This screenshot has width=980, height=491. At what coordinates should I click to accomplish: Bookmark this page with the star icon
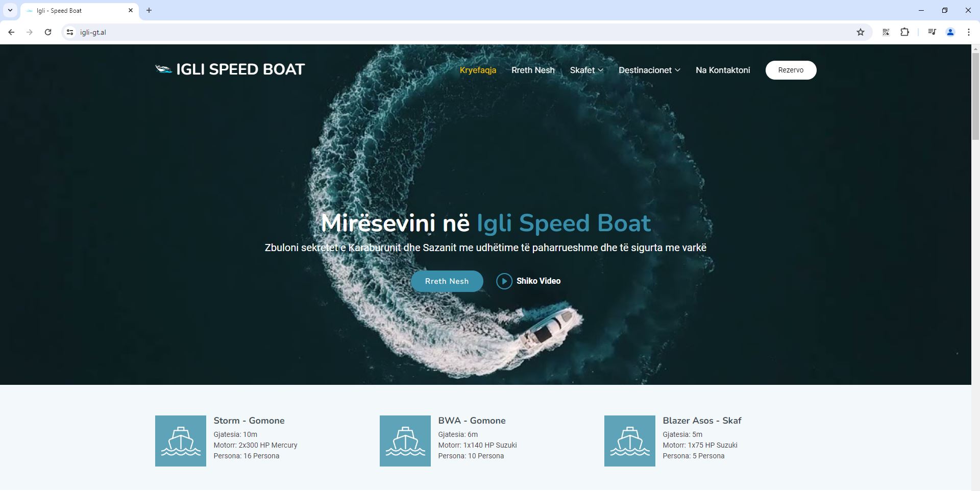point(861,32)
